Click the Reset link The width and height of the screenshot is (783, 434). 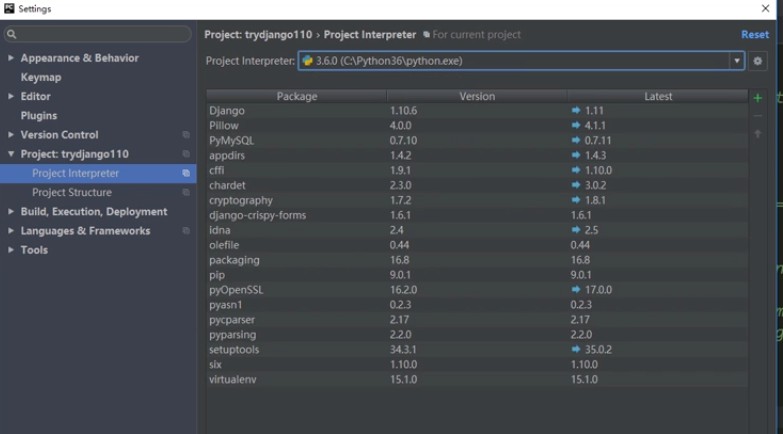point(754,34)
